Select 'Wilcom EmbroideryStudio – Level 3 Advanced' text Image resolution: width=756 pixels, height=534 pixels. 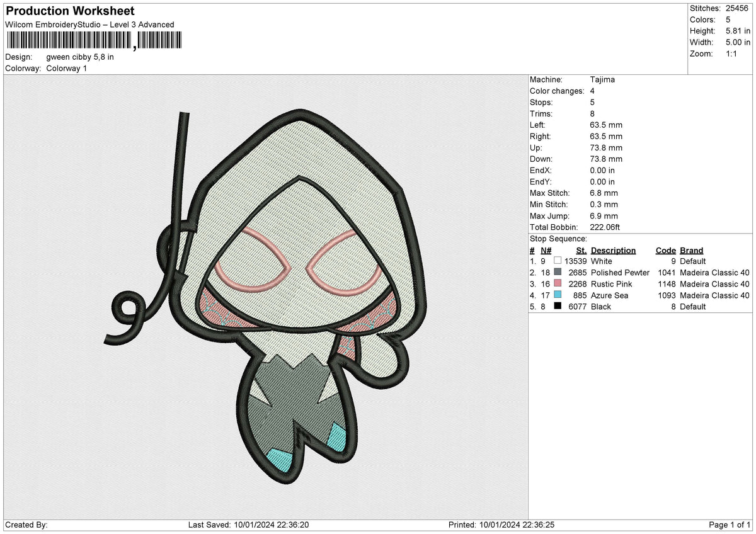[x=89, y=25]
